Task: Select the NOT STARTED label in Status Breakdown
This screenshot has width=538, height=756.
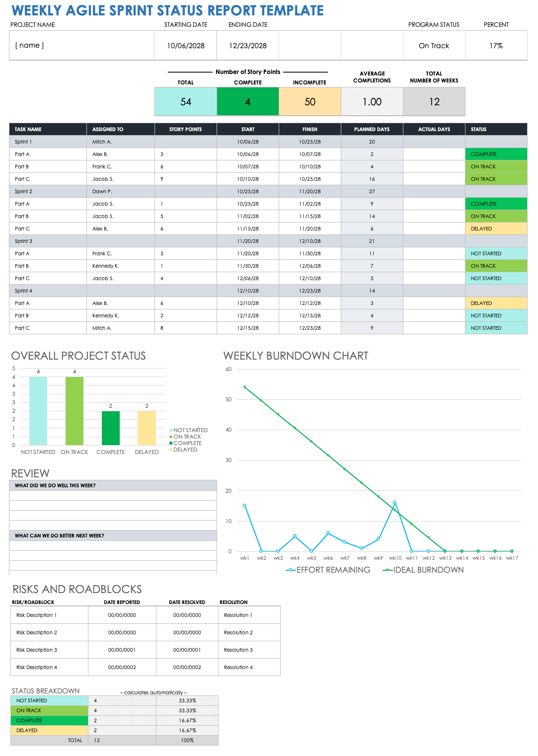Action: pos(49,700)
